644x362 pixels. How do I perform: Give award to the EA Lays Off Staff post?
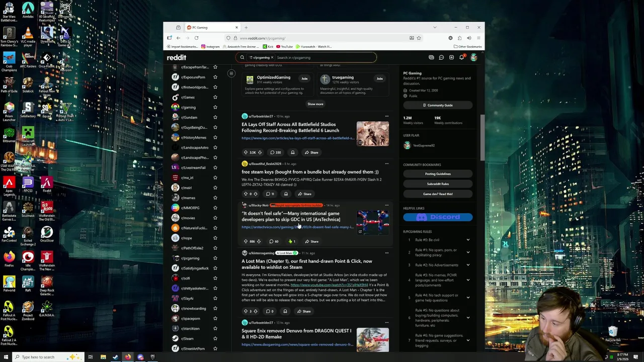(x=292, y=152)
